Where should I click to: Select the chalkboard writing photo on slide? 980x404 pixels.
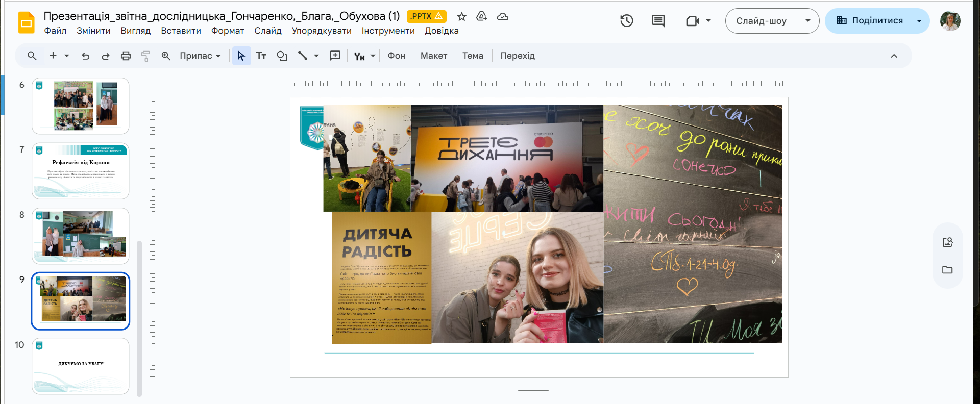click(x=693, y=224)
